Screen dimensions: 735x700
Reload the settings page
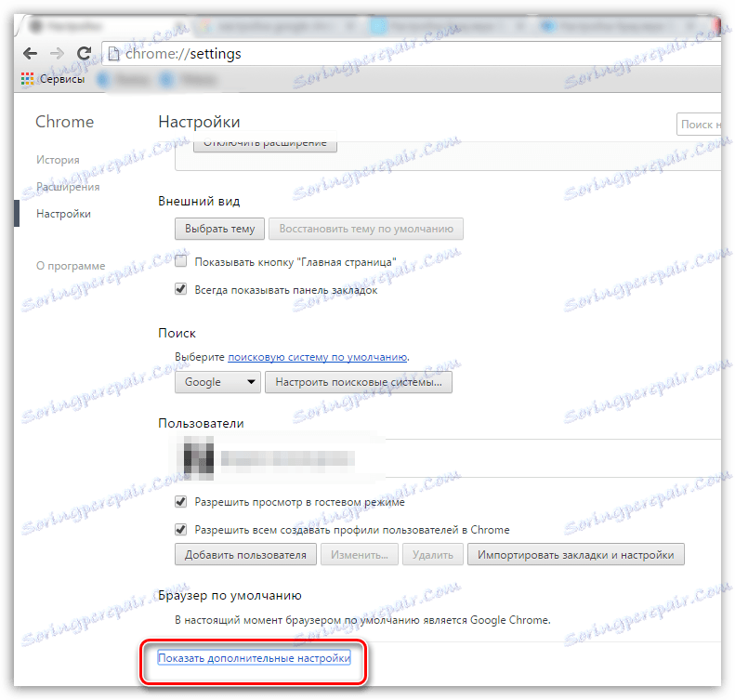pyautogui.click(x=84, y=53)
